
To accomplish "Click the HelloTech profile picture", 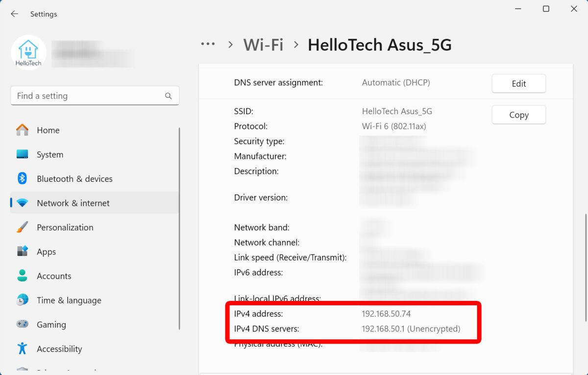I will click(x=28, y=52).
